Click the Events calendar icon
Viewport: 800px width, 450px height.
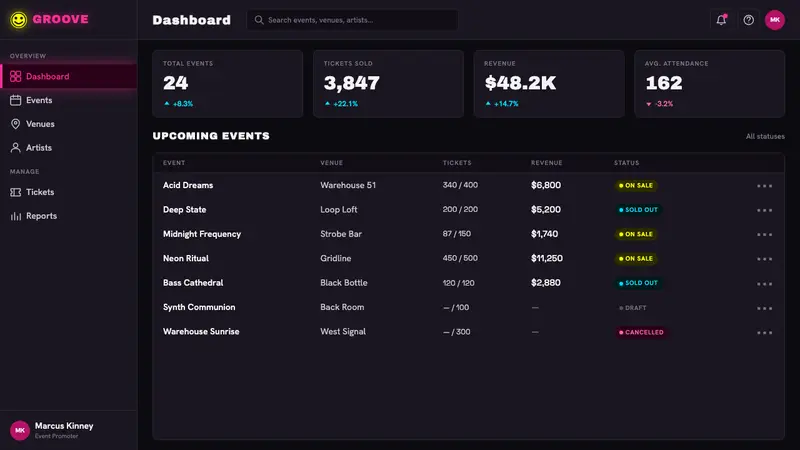15,100
